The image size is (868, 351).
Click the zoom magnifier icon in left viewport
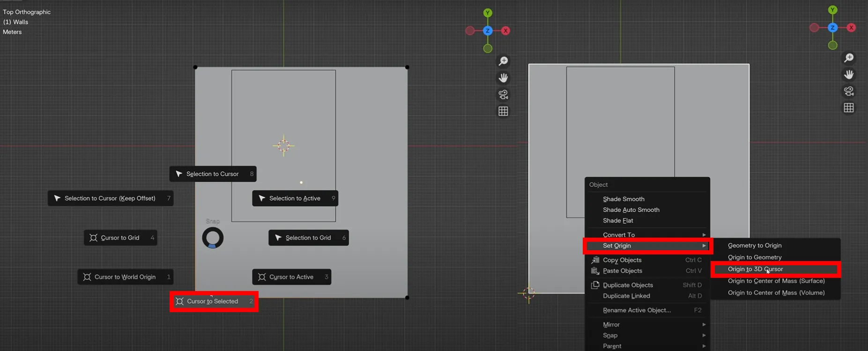503,61
